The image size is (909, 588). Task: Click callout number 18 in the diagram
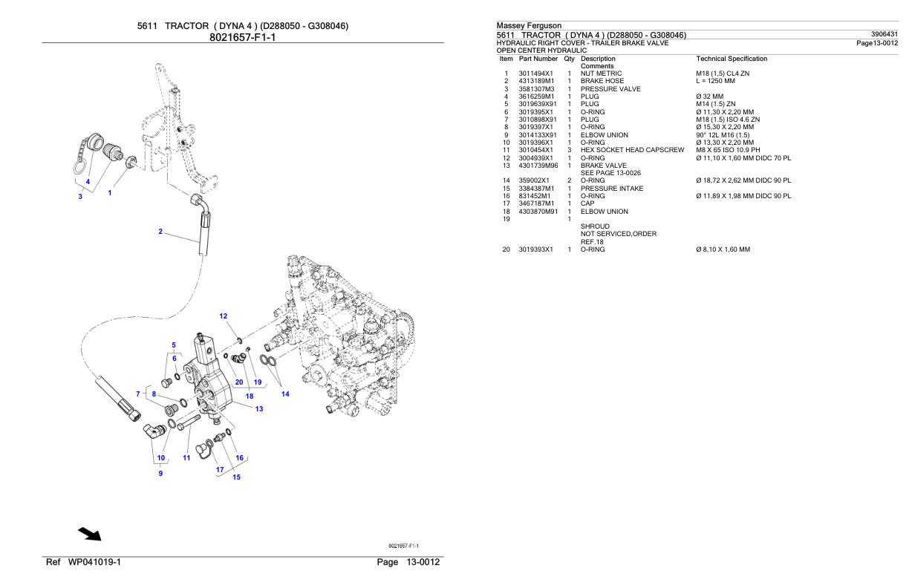pos(250,396)
